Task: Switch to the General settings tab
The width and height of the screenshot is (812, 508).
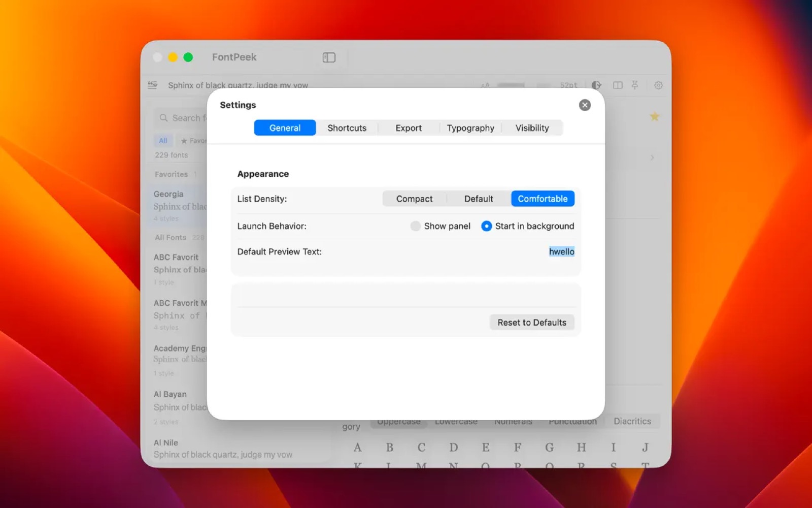Action: tap(285, 128)
